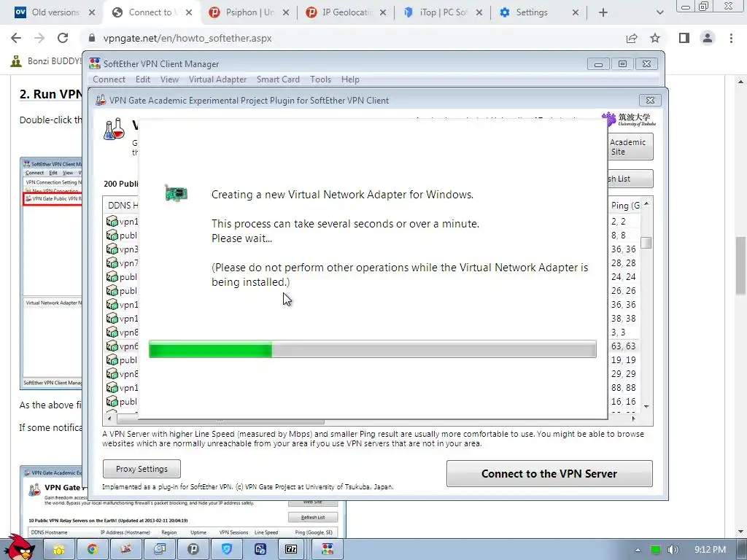Open the Help menu in SoftEther

[350, 79]
